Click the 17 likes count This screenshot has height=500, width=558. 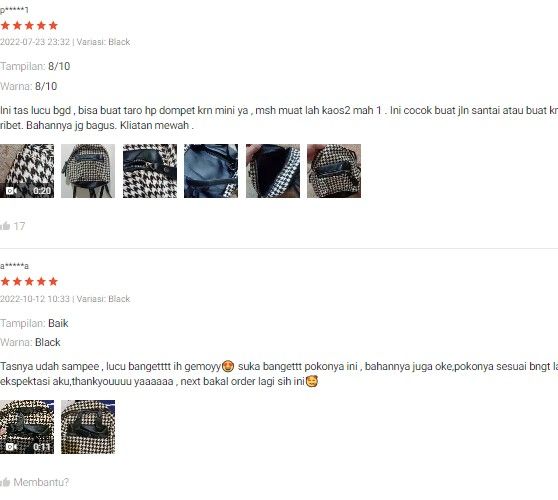pos(19,226)
